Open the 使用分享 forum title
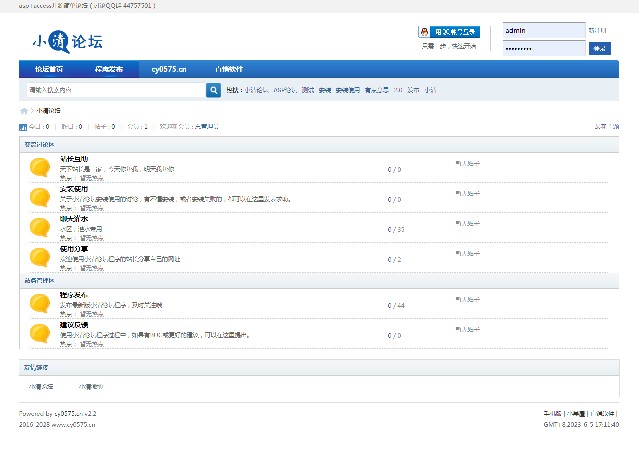 click(74, 249)
